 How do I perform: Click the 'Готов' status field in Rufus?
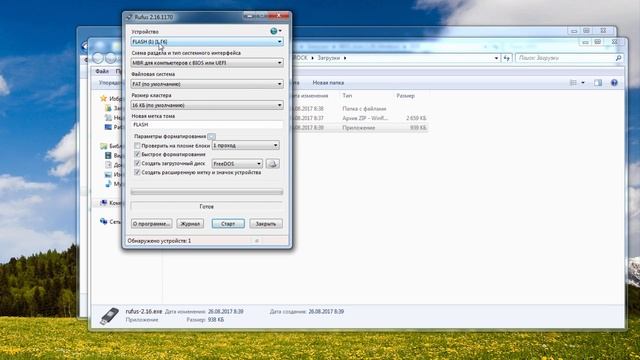point(207,207)
